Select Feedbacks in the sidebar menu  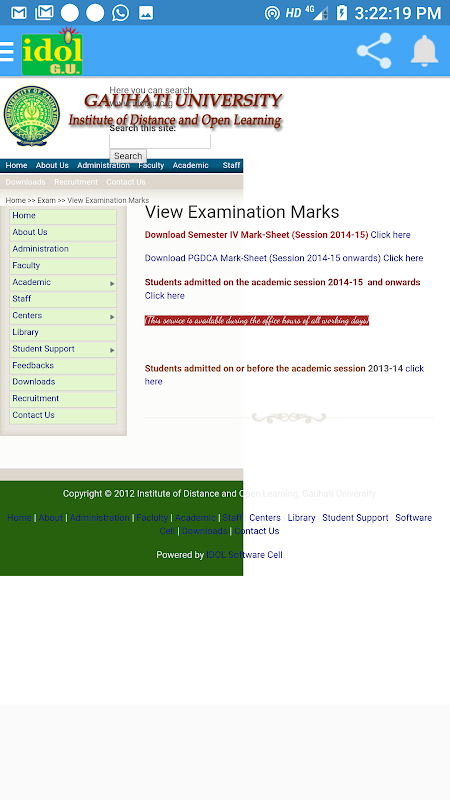pos(63,366)
